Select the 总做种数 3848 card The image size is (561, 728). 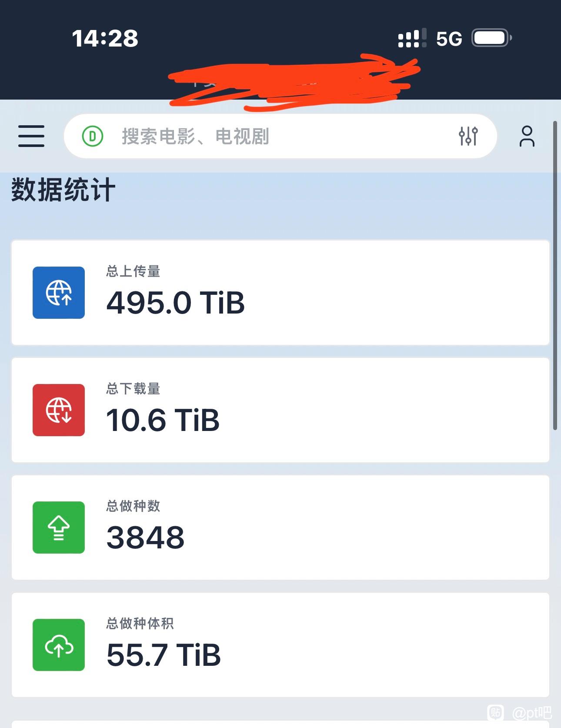280,528
